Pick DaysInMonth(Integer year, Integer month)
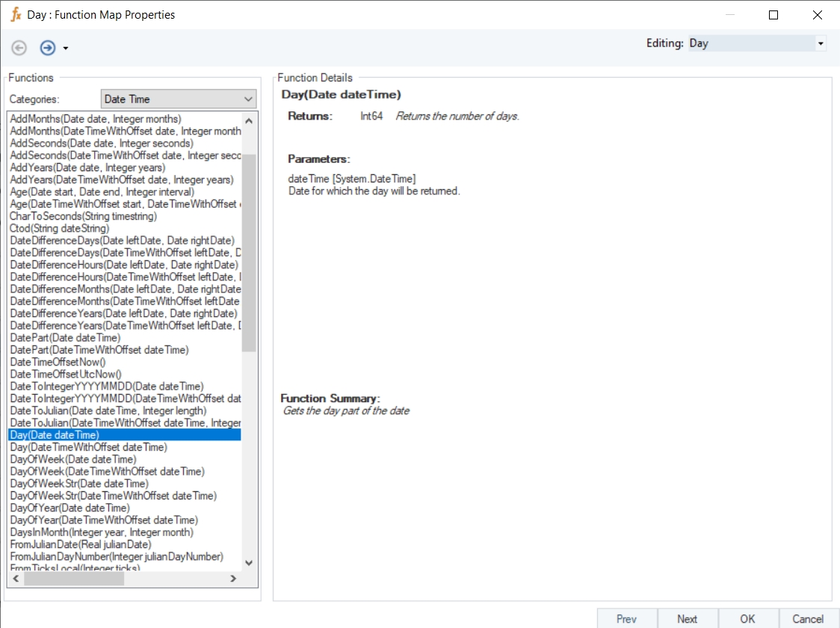 pos(102,532)
